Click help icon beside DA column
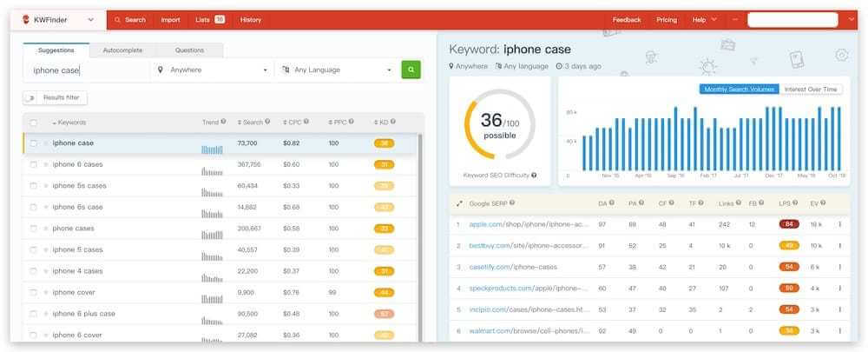Screen dimensions: 868x352 click(612, 203)
